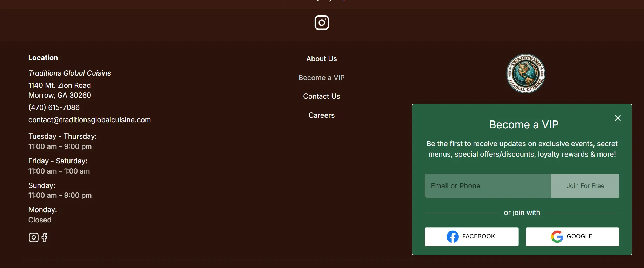
Task: Open the Facebook icon in footer
Action: [x=45, y=237]
